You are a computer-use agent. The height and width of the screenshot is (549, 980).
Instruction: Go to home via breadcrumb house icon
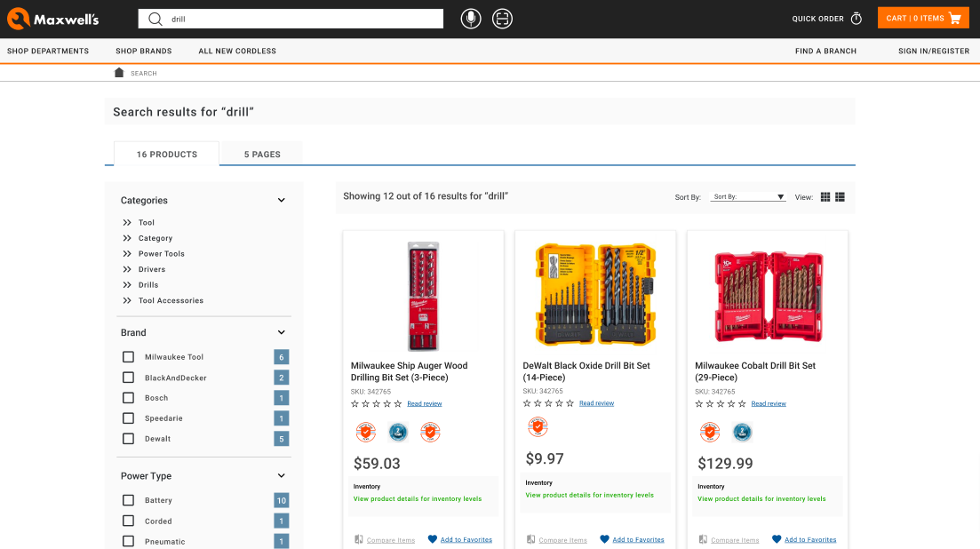point(119,73)
